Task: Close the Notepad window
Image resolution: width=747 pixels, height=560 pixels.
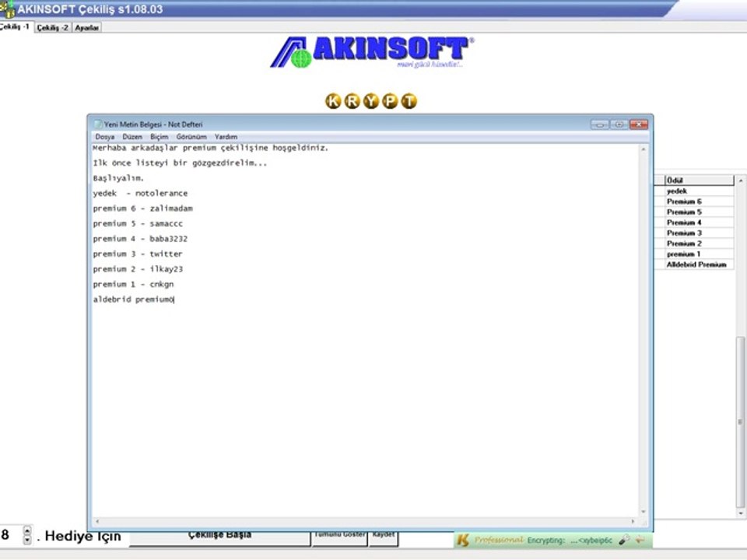Action: coord(639,124)
